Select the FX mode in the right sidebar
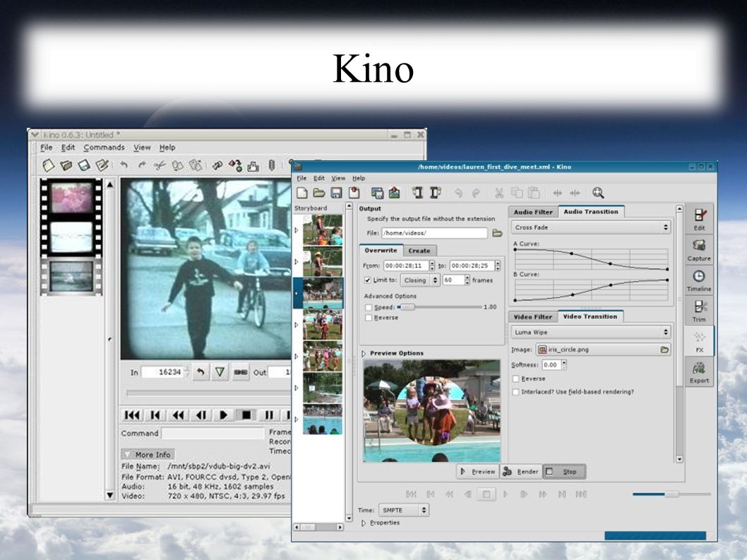 [699, 342]
